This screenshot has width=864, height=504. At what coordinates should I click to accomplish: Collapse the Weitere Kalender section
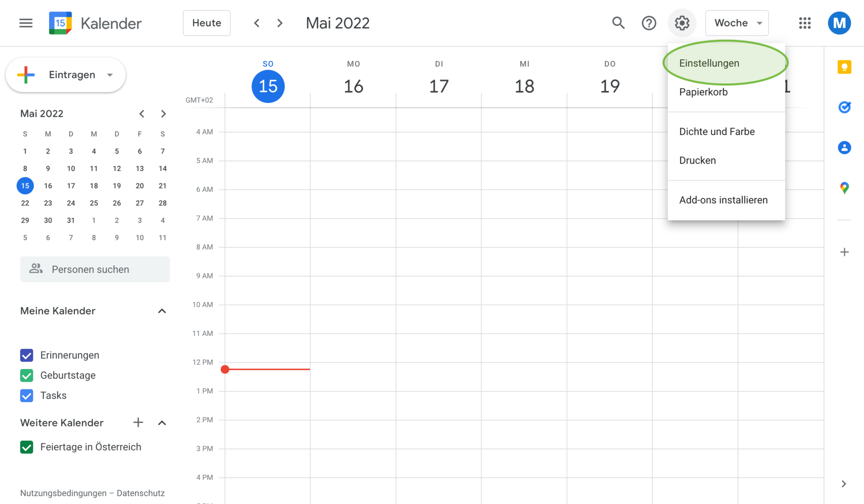[162, 423]
